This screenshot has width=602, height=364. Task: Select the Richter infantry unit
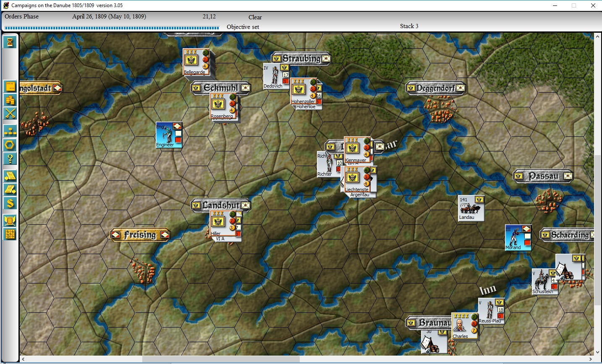(x=329, y=164)
